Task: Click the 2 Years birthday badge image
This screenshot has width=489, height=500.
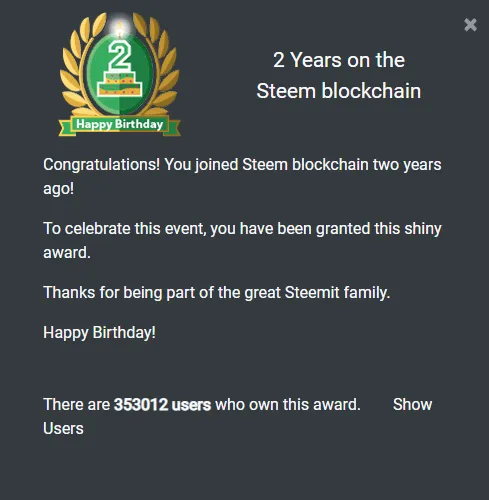Action: pos(120,74)
